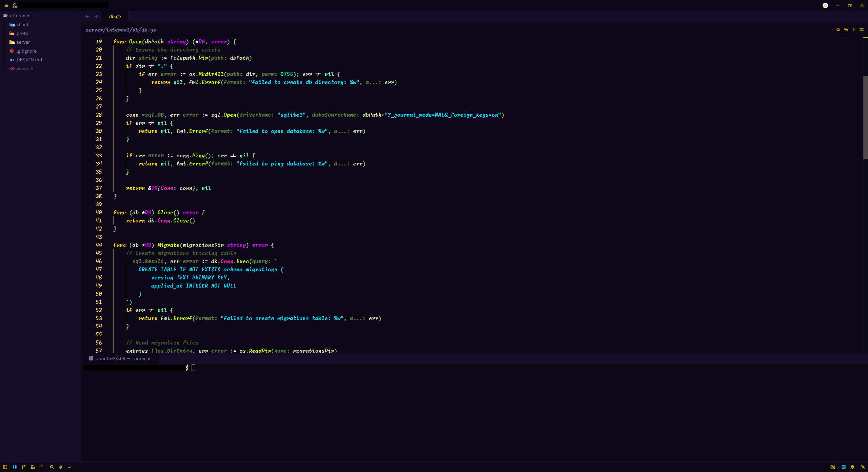
Task: Toggle the Project panel tree icon
Action: 15,467
